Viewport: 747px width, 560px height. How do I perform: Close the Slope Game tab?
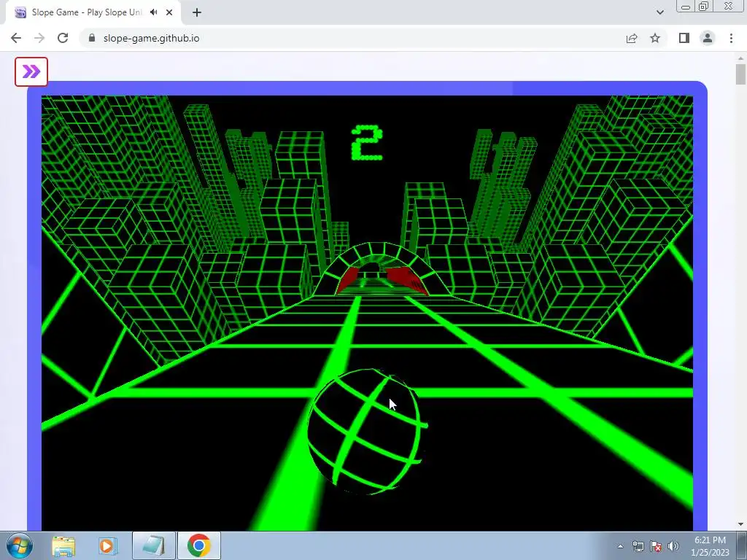(169, 12)
